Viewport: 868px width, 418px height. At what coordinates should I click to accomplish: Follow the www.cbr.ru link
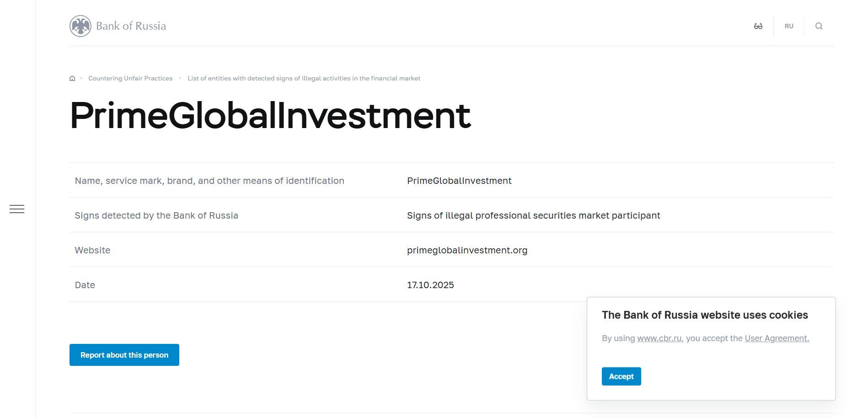(x=659, y=338)
